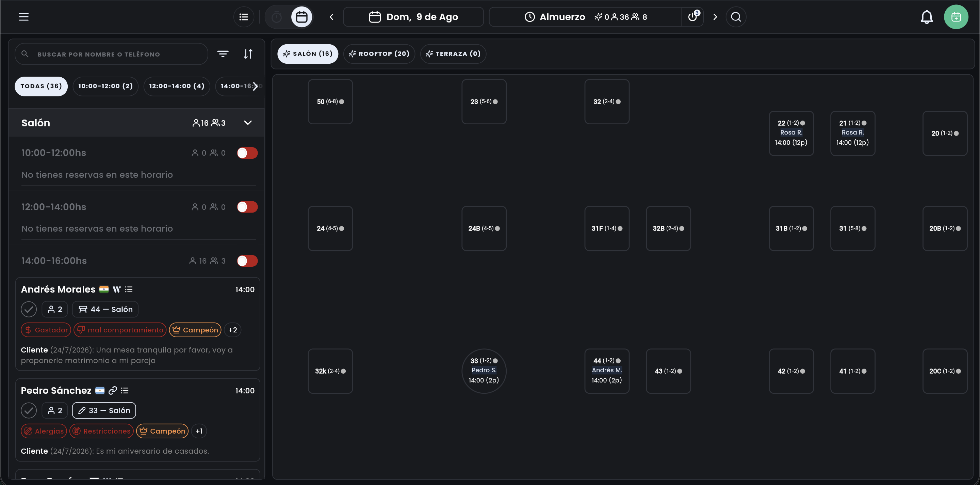Click the Gastador tag
This screenshot has width=980, height=485.
[46, 330]
